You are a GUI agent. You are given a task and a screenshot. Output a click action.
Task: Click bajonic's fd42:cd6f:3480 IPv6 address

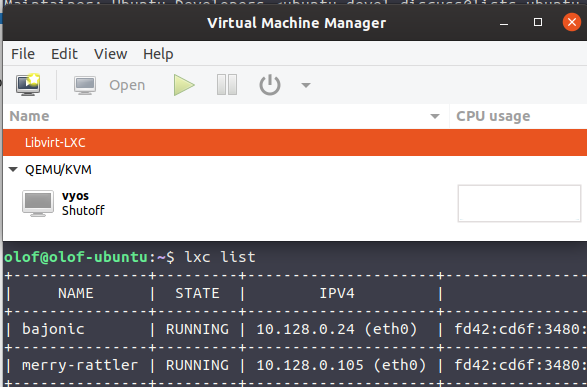[x=520, y=329]
